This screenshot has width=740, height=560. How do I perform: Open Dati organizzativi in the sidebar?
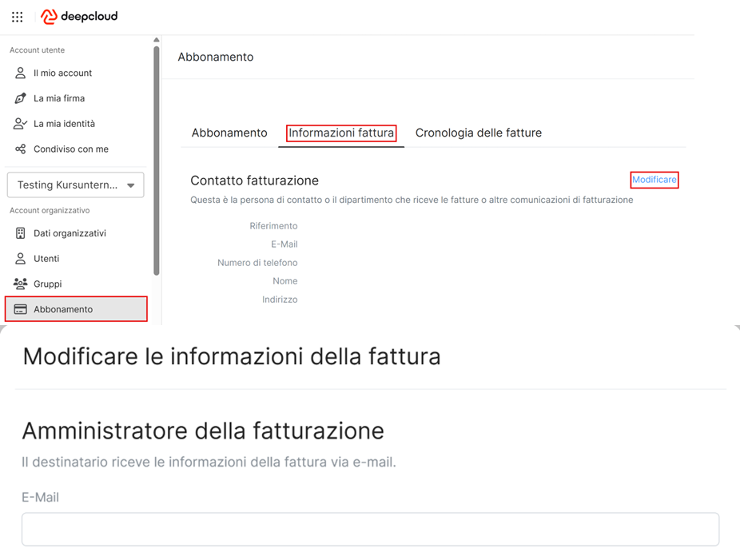pos(70,233)
